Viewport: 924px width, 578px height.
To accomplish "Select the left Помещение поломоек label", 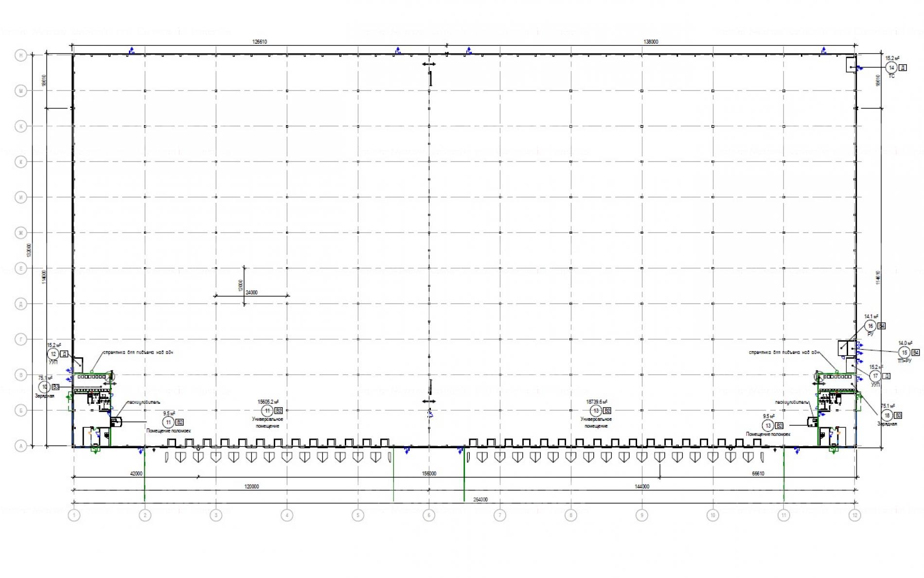I will (x=169, y=431).
